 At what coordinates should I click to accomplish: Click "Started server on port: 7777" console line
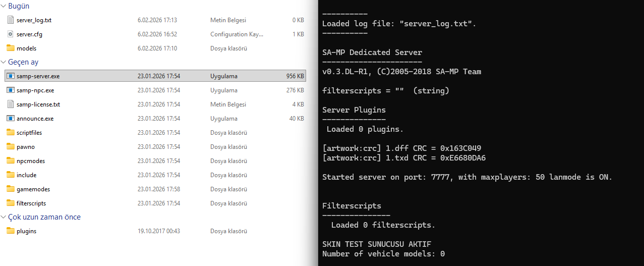tap(467, 177)
